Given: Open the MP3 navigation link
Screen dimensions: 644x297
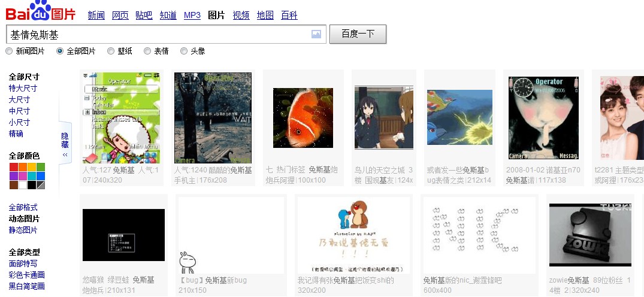Looking at the screenshot, I should (x=192, y=16).
